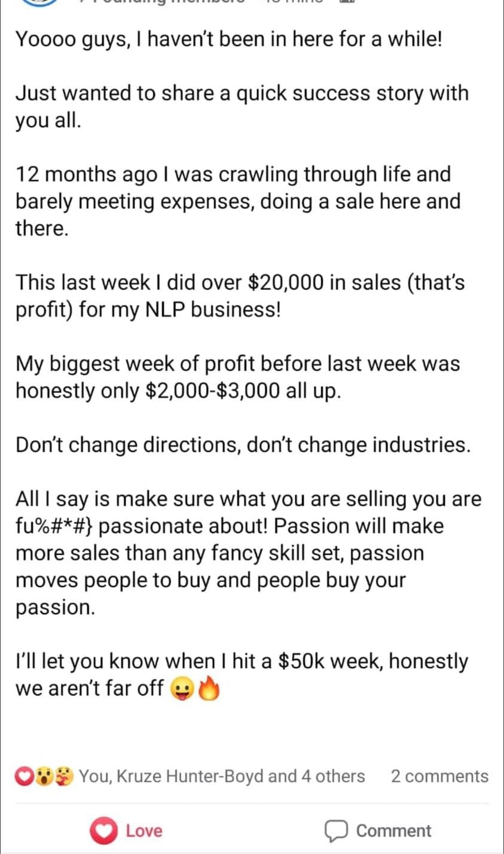Click the "Yoooo guys" opening line

(x=228, y=39)
